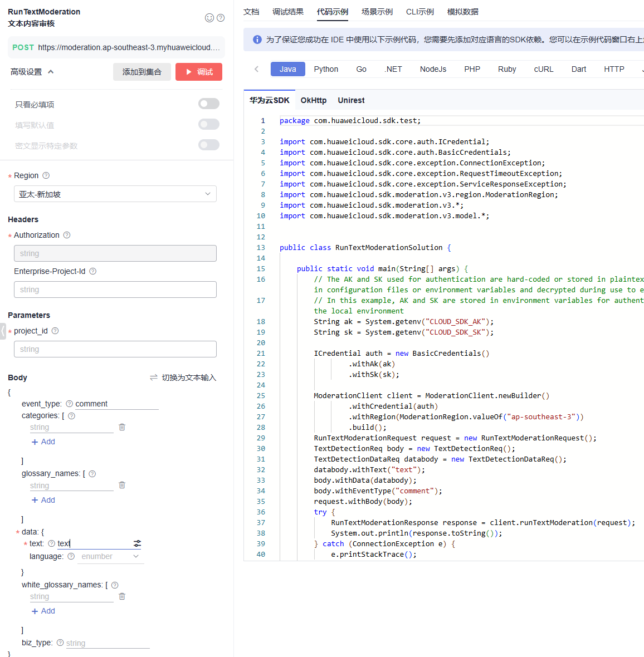644x657 pixels.
Task: Collapse the 高级设置 section
Action: click(32, 72)
